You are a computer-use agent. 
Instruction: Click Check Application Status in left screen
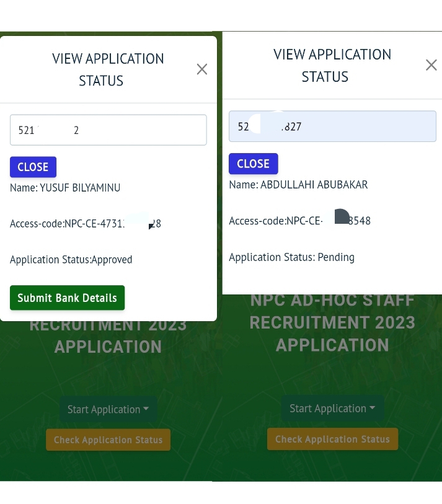click(108, 440)
